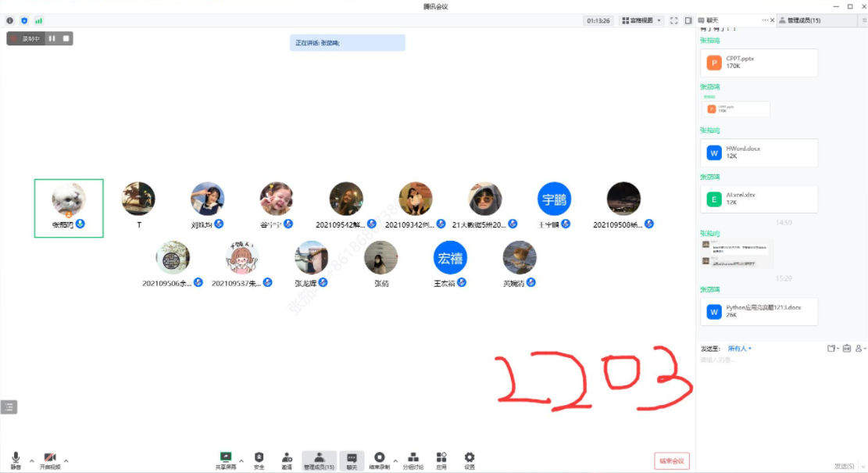Open share screen options arrow
Screen dimensions: 868x473
point(241,460)
